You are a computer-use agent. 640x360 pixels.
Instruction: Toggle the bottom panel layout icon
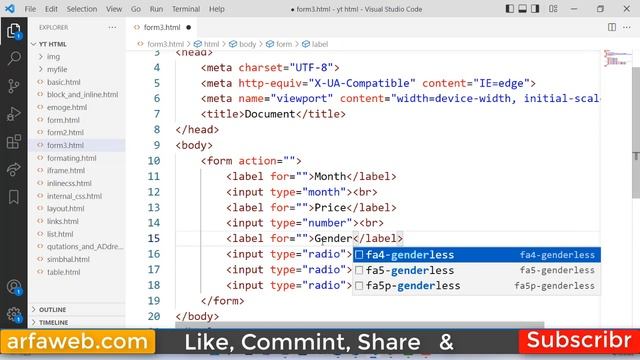(x=522, y=9)
